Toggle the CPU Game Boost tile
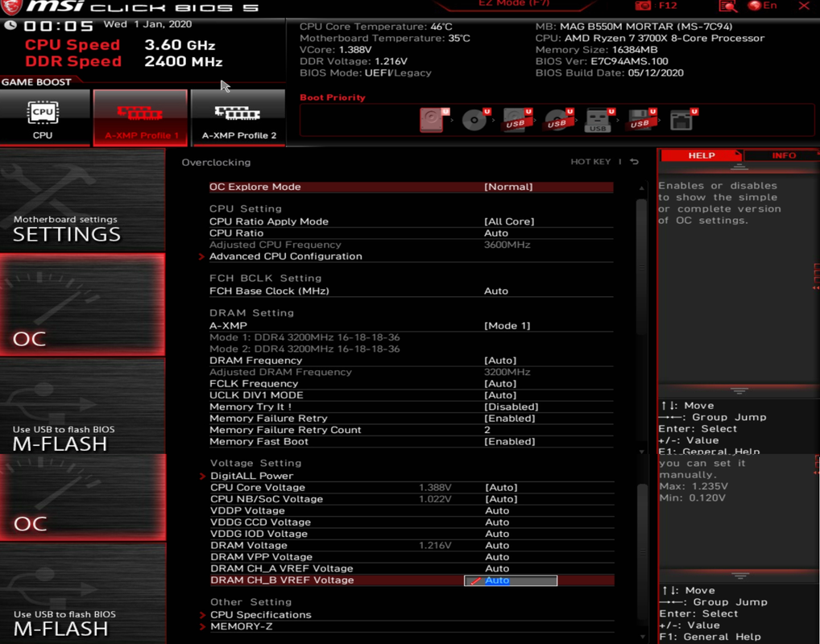The width and height of the screenshot is (820, 644). 44,117
